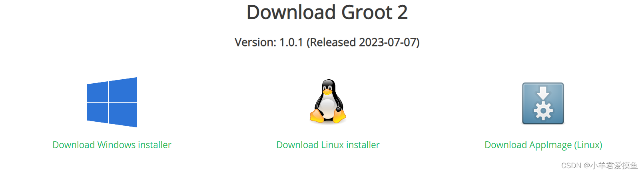Click the Version 1.0.1 release text

[327, 42]
